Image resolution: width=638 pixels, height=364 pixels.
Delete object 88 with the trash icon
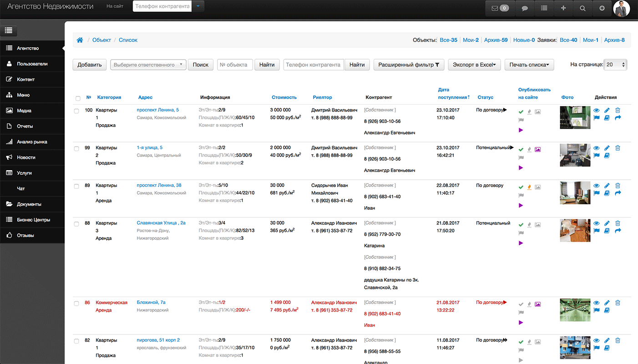(x=618, y=223)
